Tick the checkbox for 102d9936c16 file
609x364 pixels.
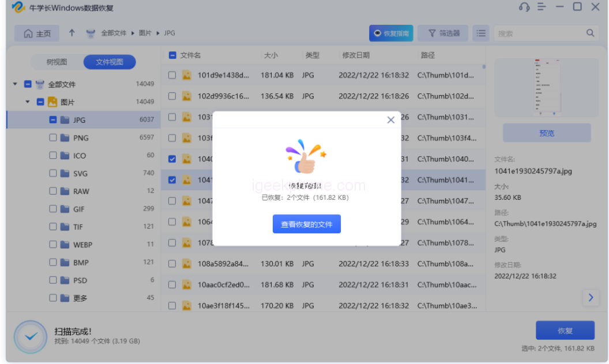pyautogui.click(x=172, y=96)
